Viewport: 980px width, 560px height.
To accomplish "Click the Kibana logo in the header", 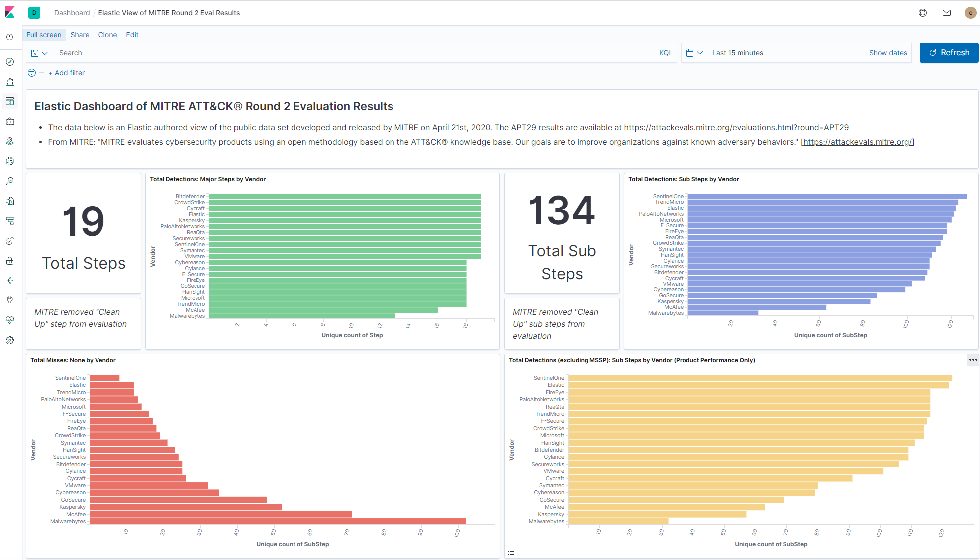I will (x=10, y=13).
